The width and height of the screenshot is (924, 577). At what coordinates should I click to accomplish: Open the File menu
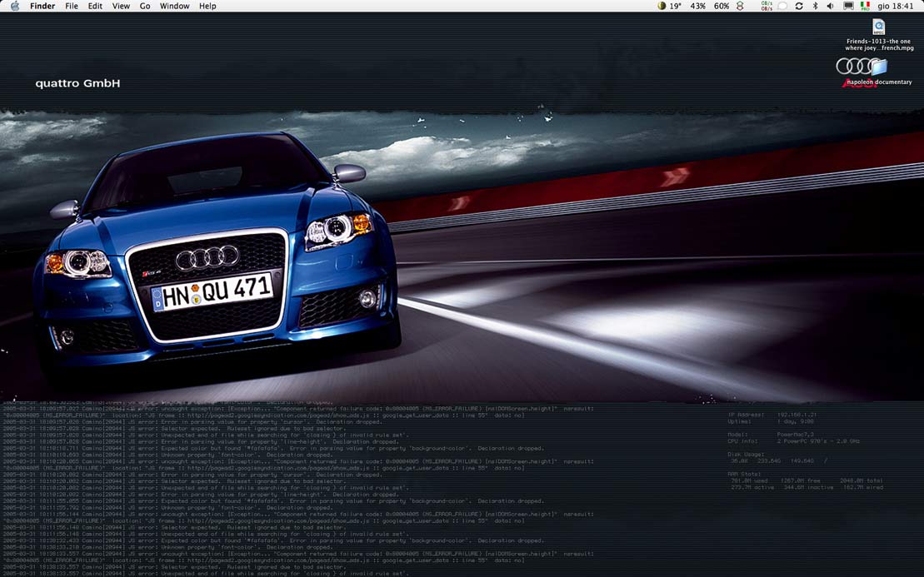(72, 6)
